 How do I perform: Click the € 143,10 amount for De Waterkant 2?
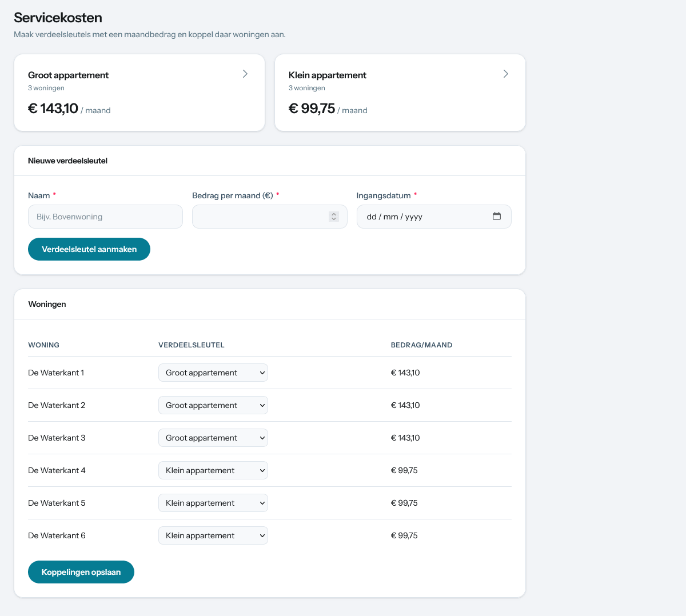coord(405,405)
